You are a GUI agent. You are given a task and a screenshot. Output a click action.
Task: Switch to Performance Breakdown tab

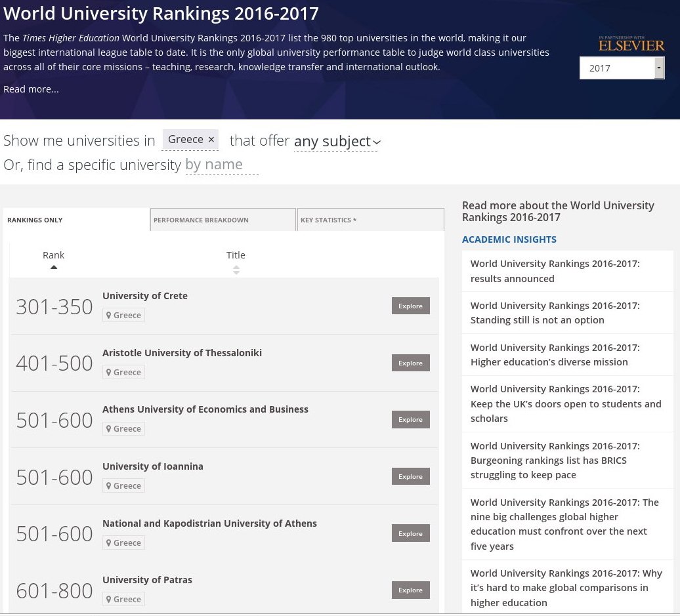(x=223, y=220)
